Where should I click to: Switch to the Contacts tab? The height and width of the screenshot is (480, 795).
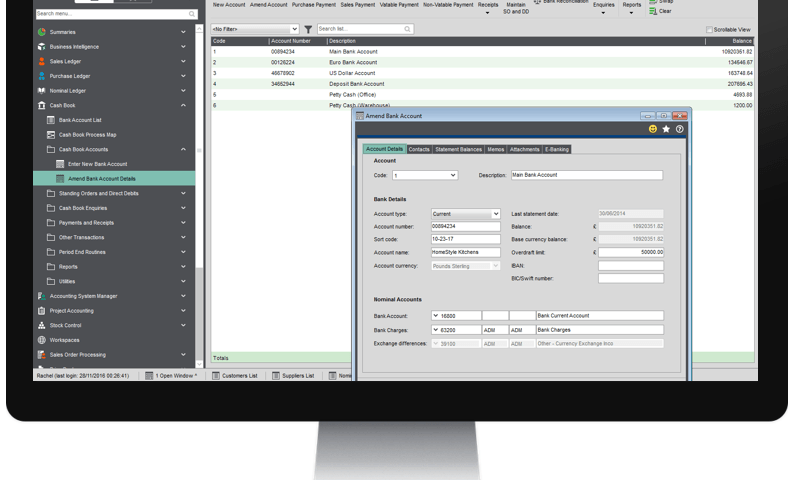pos(419,150)
